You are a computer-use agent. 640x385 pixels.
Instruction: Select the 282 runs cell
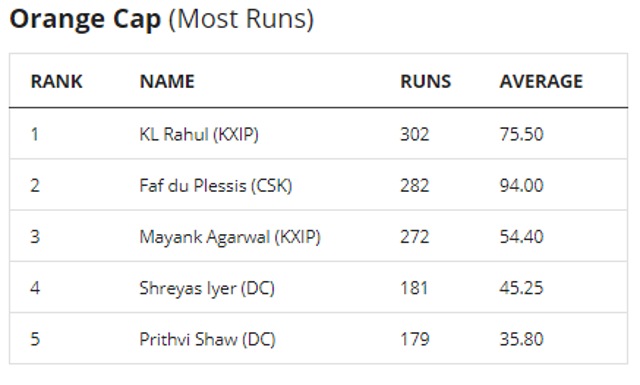tap(415, 186)
